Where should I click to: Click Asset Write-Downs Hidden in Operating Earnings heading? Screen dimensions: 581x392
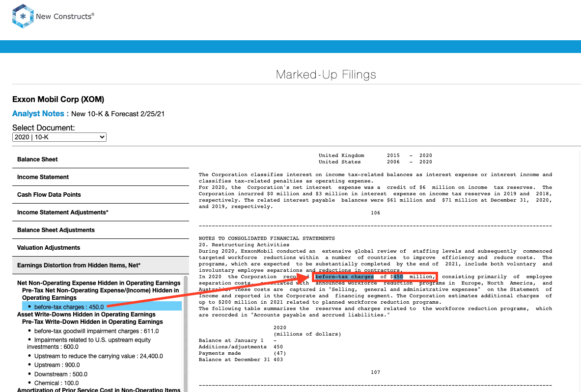(x=86, y=314)
